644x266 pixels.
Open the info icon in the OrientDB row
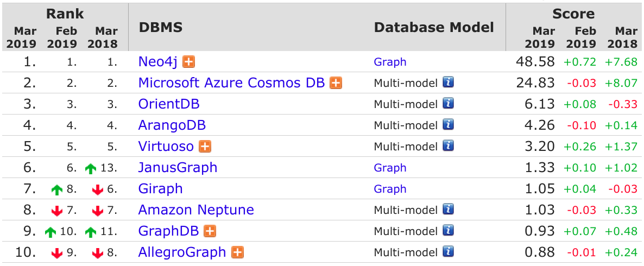(448, 104)
